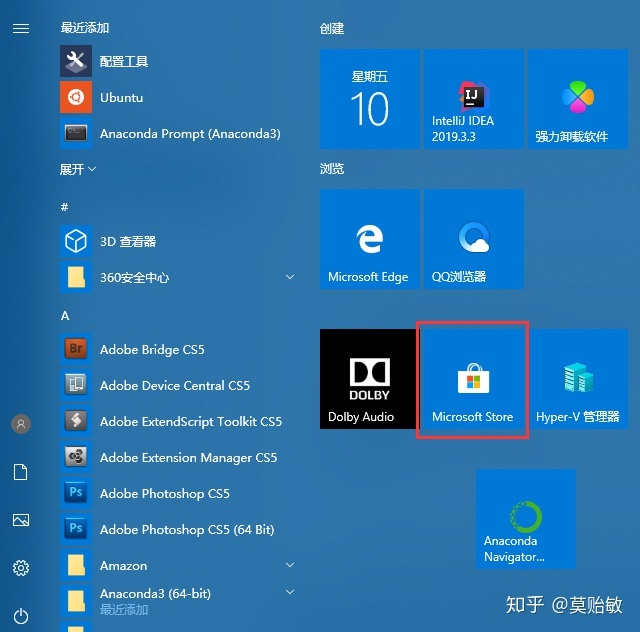
Task: Click the Adobe Extension Manager CS5 label
Action: (189, 458)
